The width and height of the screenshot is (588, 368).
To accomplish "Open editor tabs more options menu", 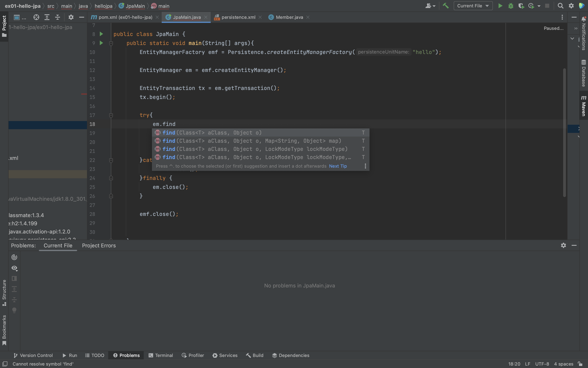I will [x=562, y=17].
